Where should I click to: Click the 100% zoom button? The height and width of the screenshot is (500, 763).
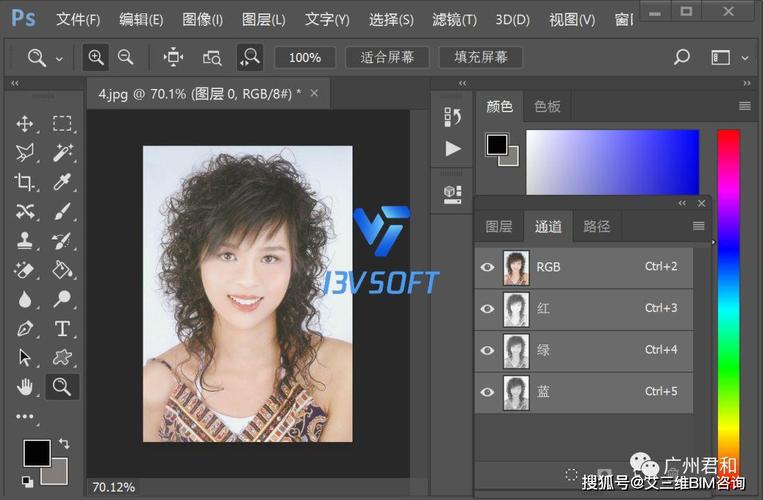(x=305, y=58)
